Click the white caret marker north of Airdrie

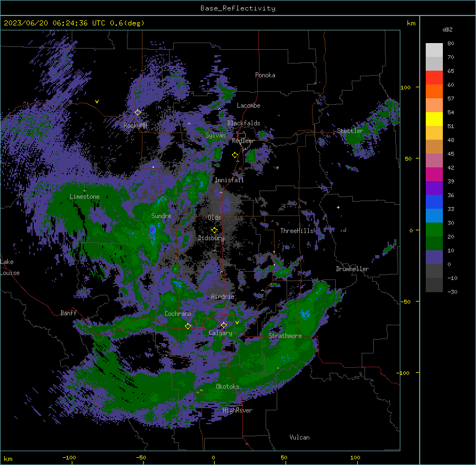221,272
